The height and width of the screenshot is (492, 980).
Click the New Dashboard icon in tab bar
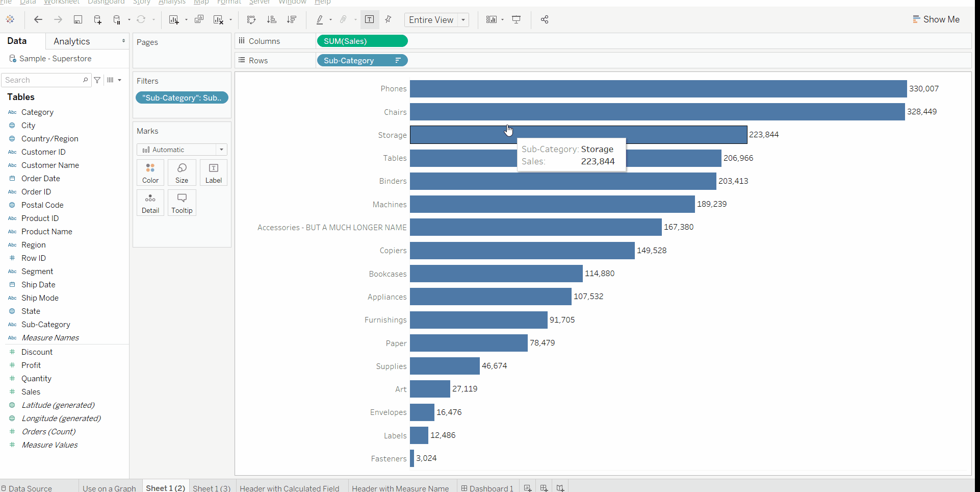click(x=544, y=488)
